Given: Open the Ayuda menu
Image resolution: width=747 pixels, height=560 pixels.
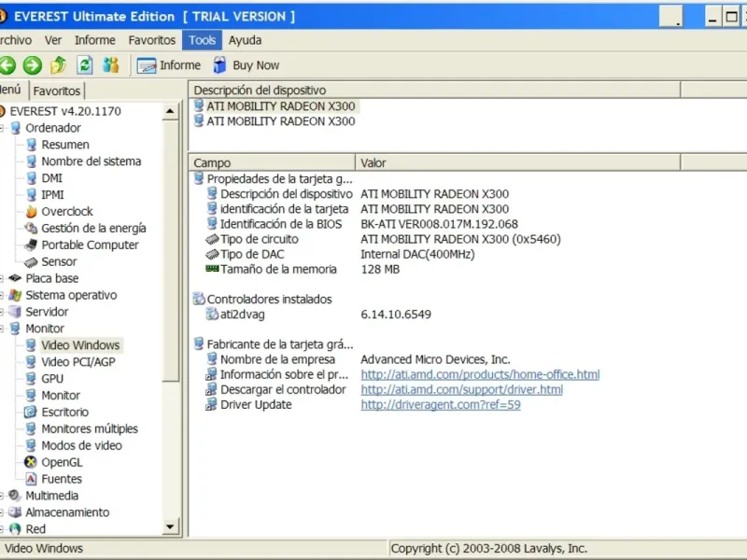Looking at the screenshot, I should [x=245, y=40].
